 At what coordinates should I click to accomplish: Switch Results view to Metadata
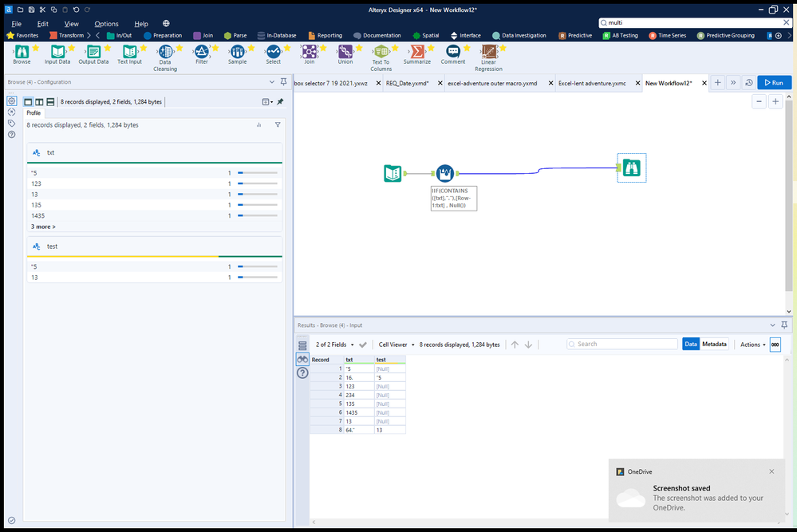click(x=714, y=344)
